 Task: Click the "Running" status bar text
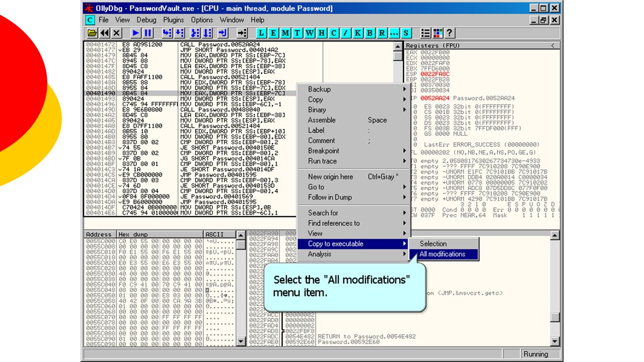tap(536, 354)
